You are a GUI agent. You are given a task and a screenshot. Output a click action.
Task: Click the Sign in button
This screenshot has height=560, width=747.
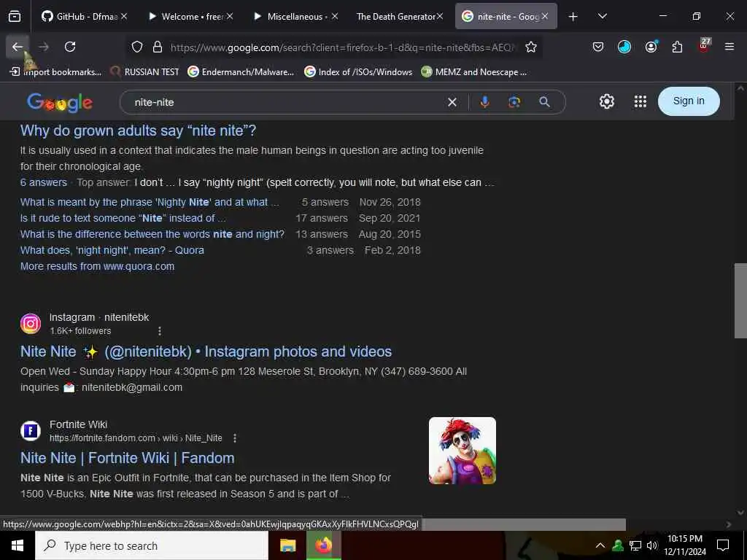[x=689, y=101]
